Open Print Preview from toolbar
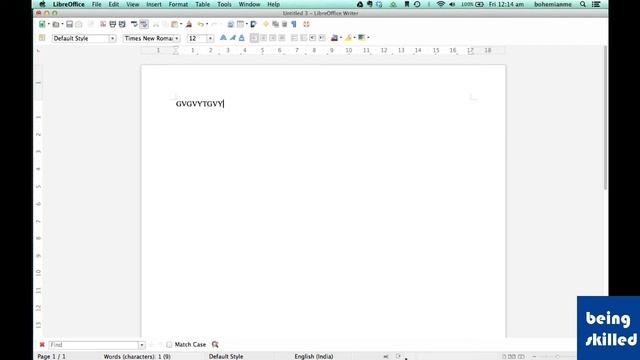Viewport: 640px width, 360px height. click(x=122, y=24)
